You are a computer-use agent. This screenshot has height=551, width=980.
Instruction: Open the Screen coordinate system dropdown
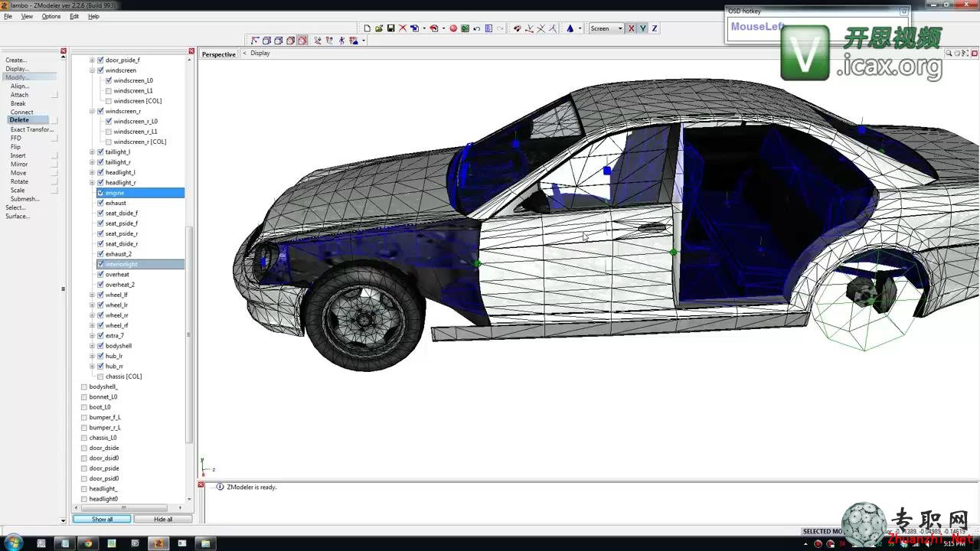tap(607, 28)
